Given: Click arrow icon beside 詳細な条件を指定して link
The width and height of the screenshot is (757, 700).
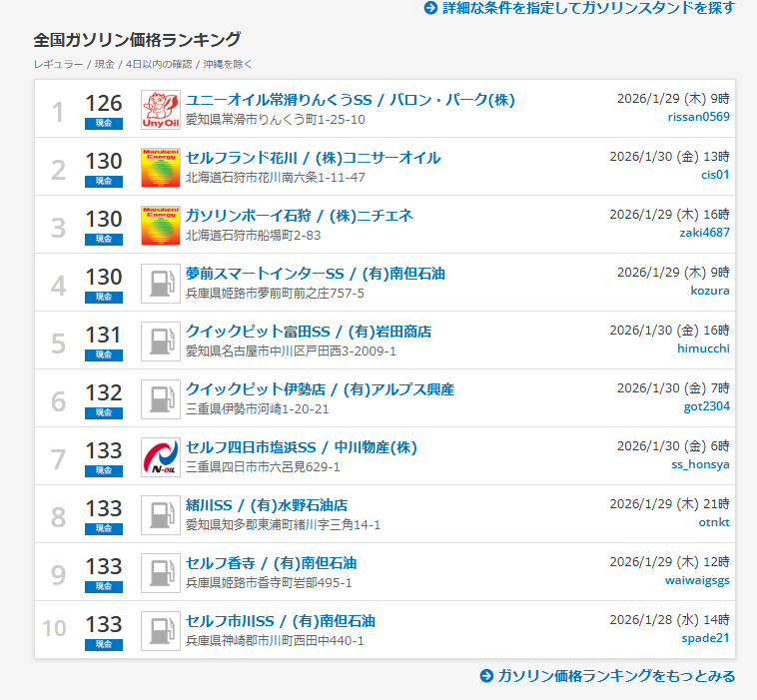Looking at the screenshot, I should (430, 8).
